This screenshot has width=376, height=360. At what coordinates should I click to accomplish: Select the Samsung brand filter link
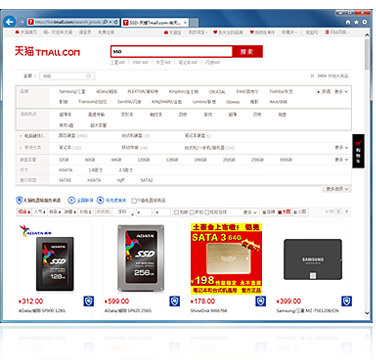point(72,91)
